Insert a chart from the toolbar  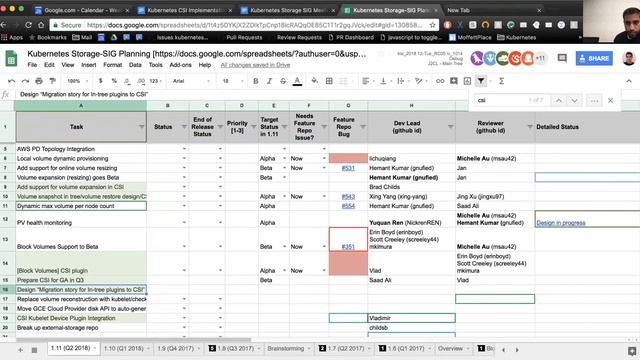click(467, 81)
